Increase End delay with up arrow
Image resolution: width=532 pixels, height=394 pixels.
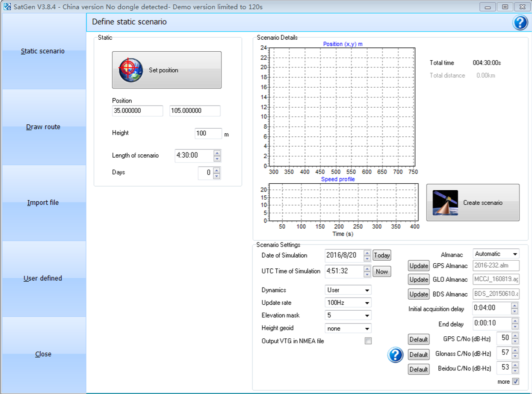point(514,321)
